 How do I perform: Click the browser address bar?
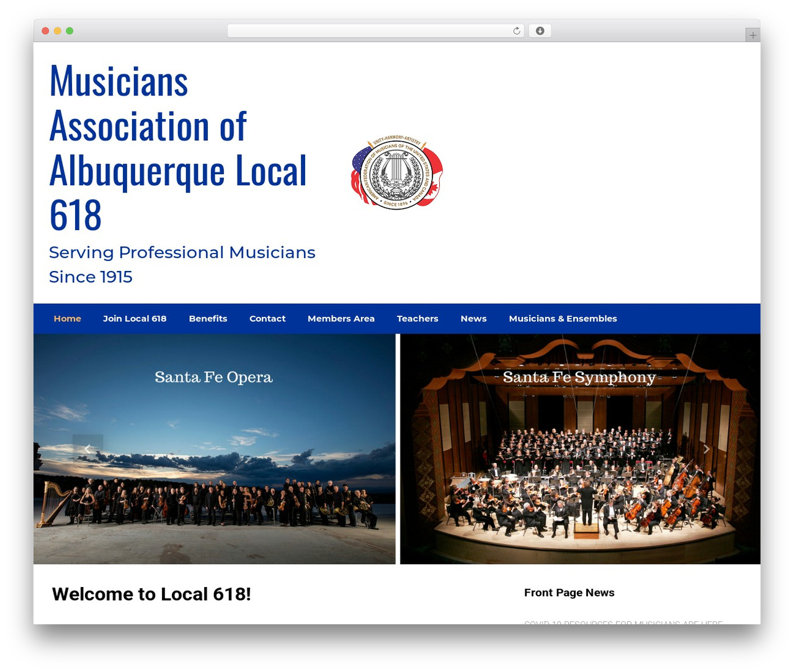pyautogui.click(x=376, y=31)
